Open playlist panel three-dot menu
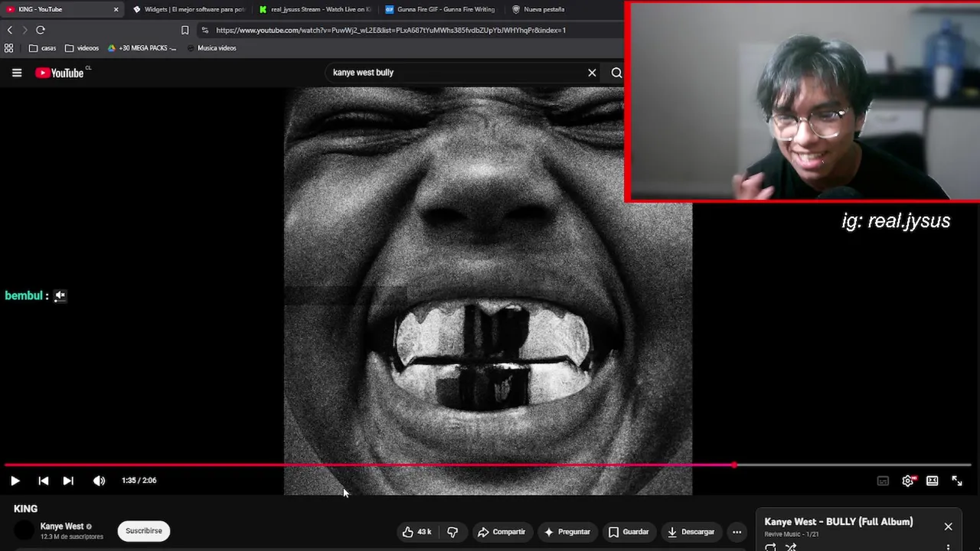 (x=948, y=547)
